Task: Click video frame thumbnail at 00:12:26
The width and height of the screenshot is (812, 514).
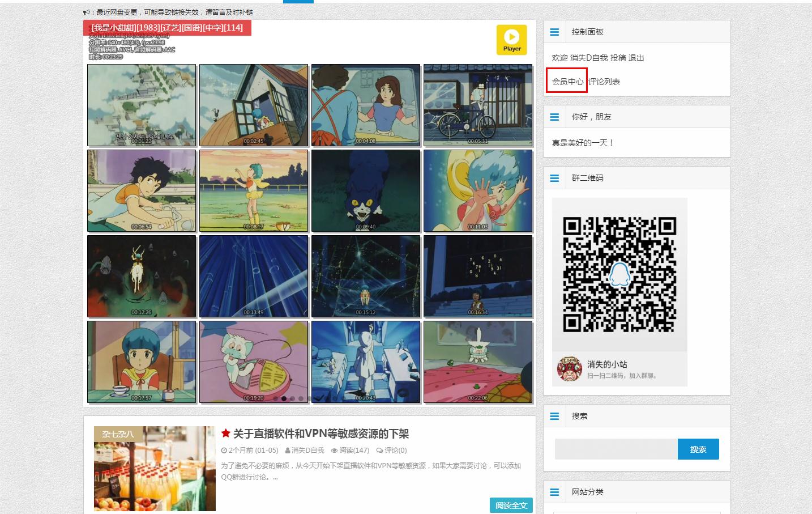Action: click(x=142, y=277)
